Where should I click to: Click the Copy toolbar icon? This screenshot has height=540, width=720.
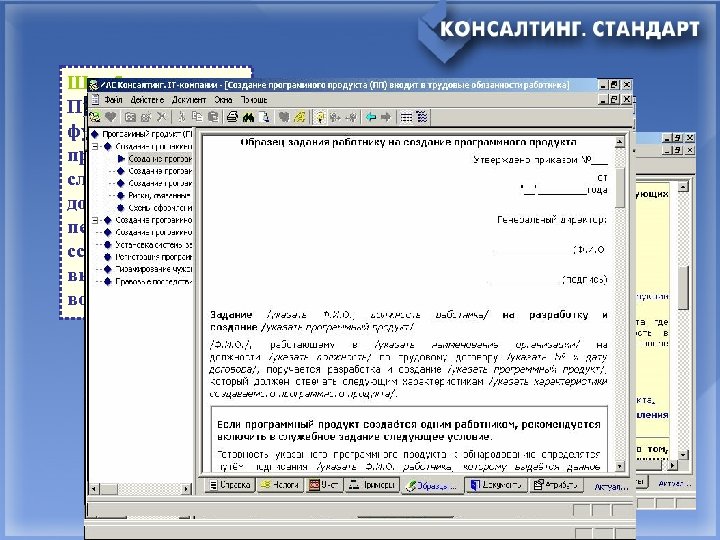pos(197,117)
